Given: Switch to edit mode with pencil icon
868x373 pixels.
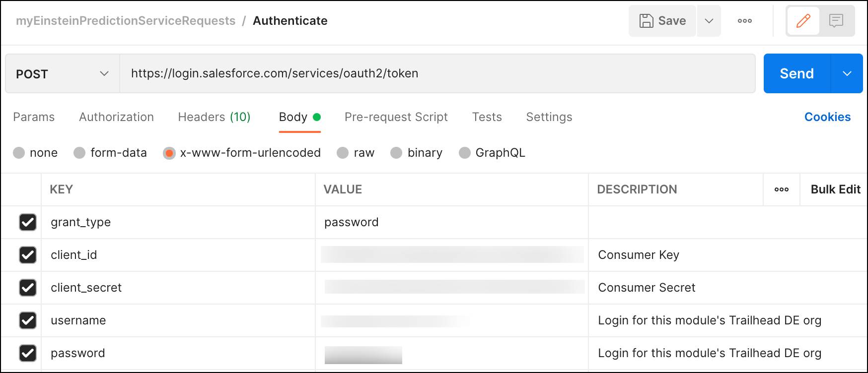Looking at the screenshot, I should click(803, 21).
